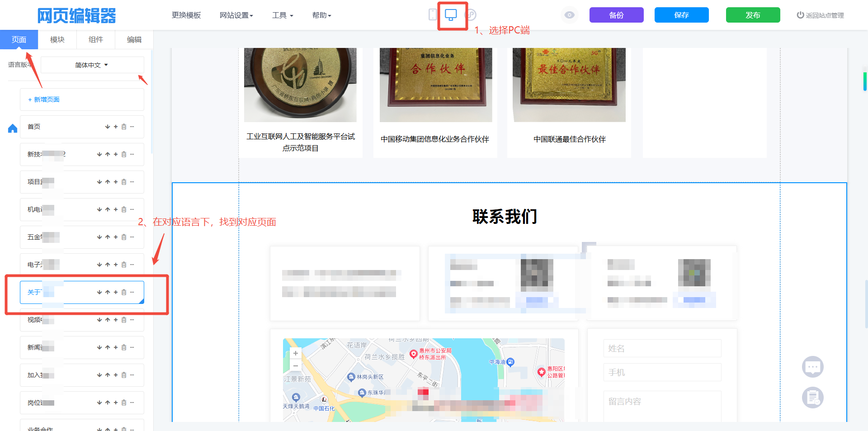Click the 姓名 input field
This screenshot has height=431, width=868.
click(x=662, y=348)
